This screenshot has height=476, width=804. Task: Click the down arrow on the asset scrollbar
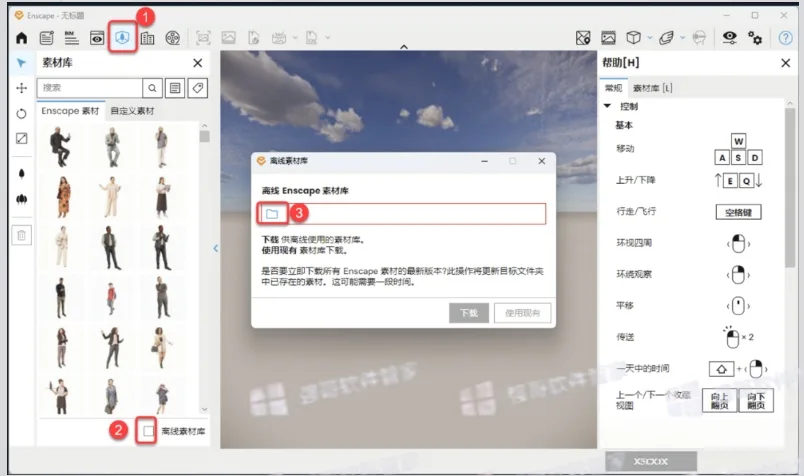[205, 409]
